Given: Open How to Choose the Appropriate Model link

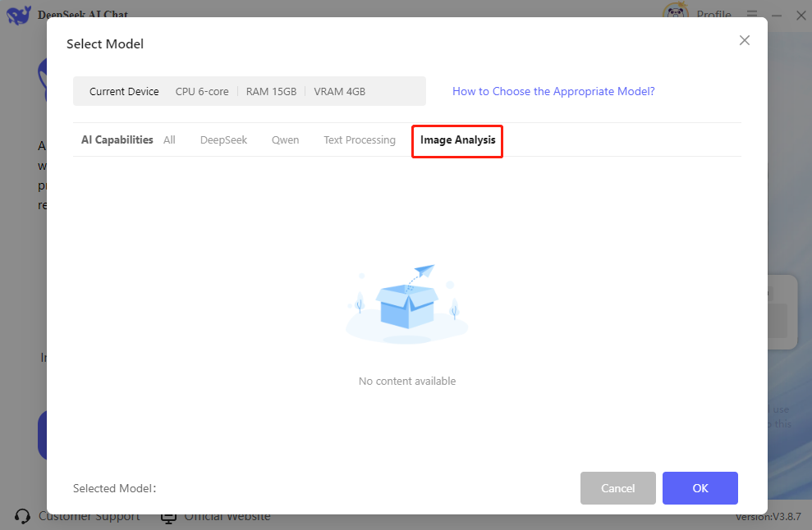Looking at the screenshot, I should tap(553, 91).
